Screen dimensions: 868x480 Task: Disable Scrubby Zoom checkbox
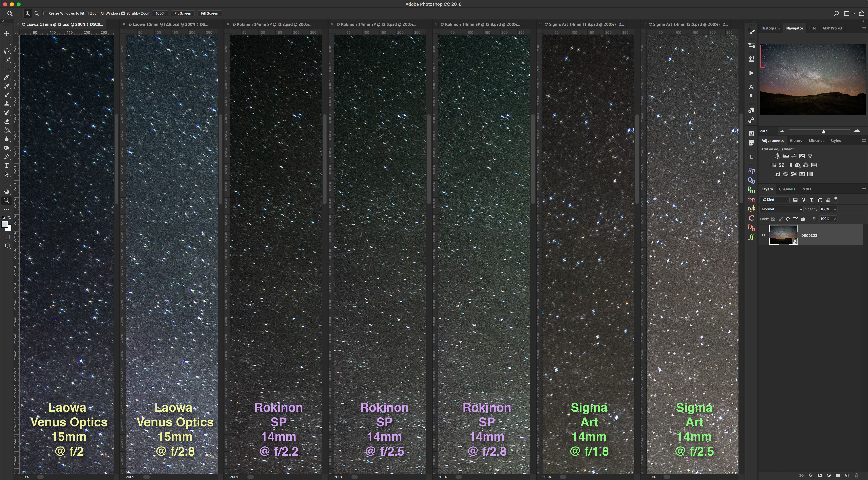(x=123, y=13)
